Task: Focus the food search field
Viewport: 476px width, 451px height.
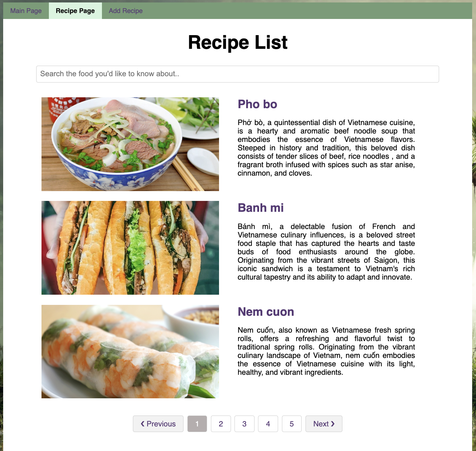Action: click(x=238, y=74)
